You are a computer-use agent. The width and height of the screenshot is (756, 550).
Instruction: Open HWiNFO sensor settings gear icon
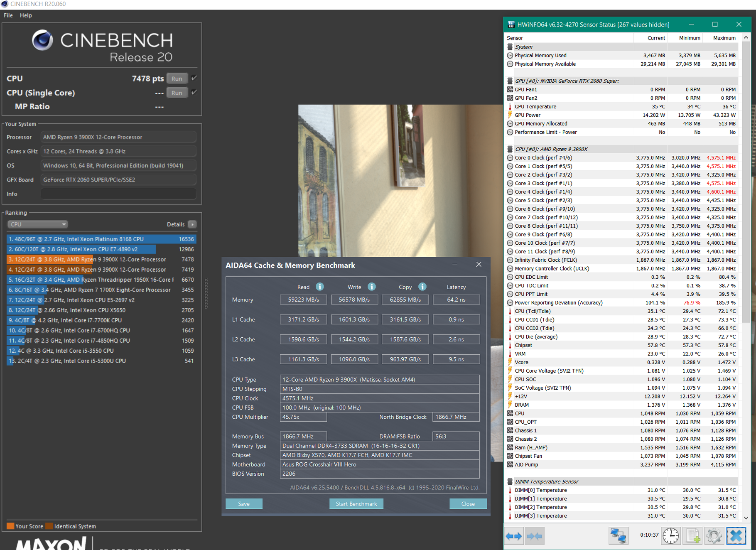[x=714, y=536]
